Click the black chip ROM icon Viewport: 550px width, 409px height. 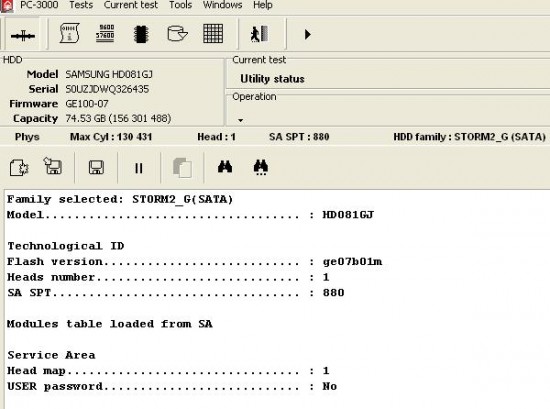[141, 34]
